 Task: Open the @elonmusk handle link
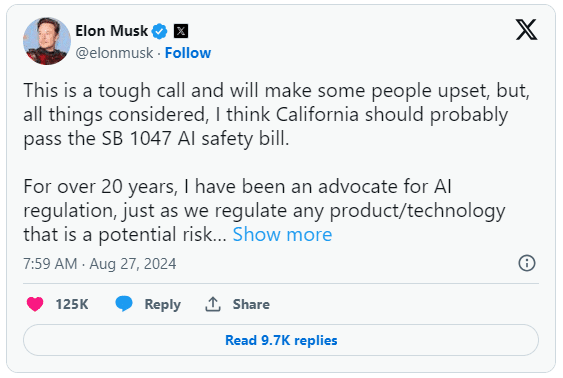tap(114, 53)
